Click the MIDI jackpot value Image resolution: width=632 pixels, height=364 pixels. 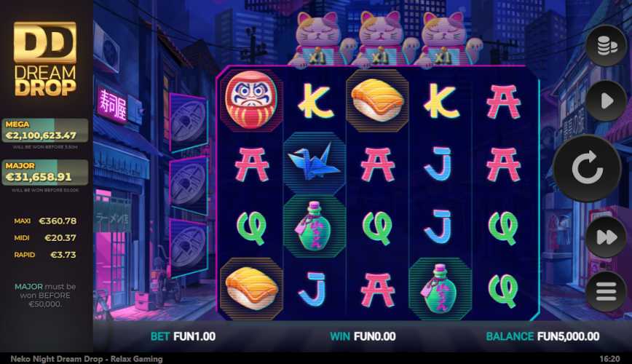coord(60,238)
